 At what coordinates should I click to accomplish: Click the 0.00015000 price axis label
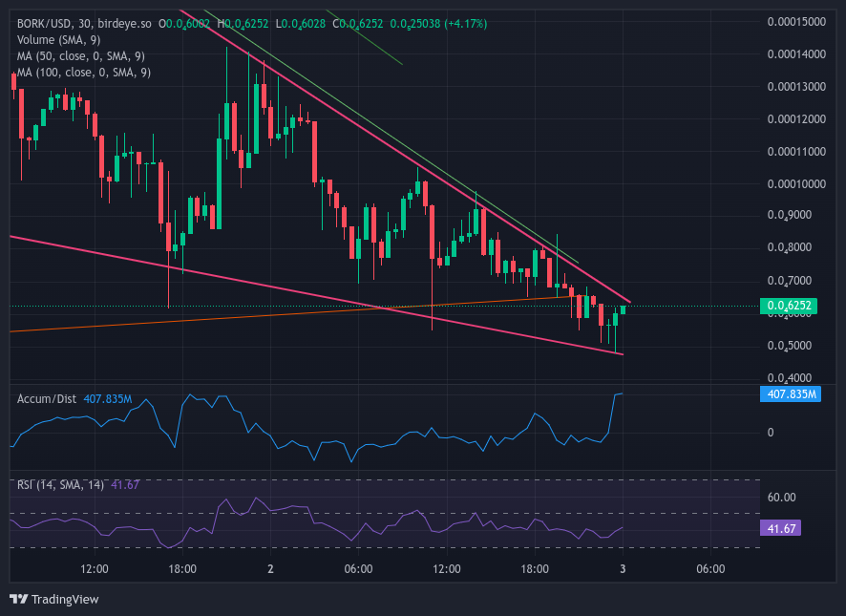click(796, 22)
